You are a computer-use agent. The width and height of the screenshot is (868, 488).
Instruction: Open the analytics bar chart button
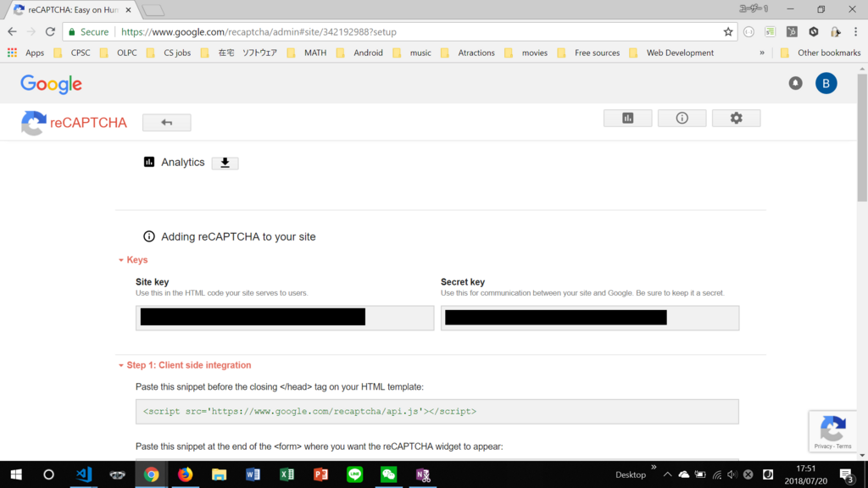point(628,118)
